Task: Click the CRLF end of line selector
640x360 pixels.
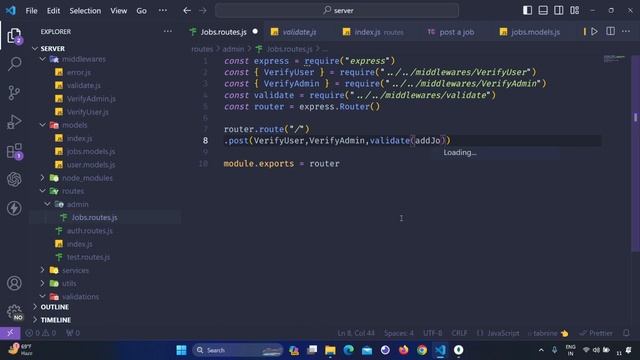Action: 459,333
